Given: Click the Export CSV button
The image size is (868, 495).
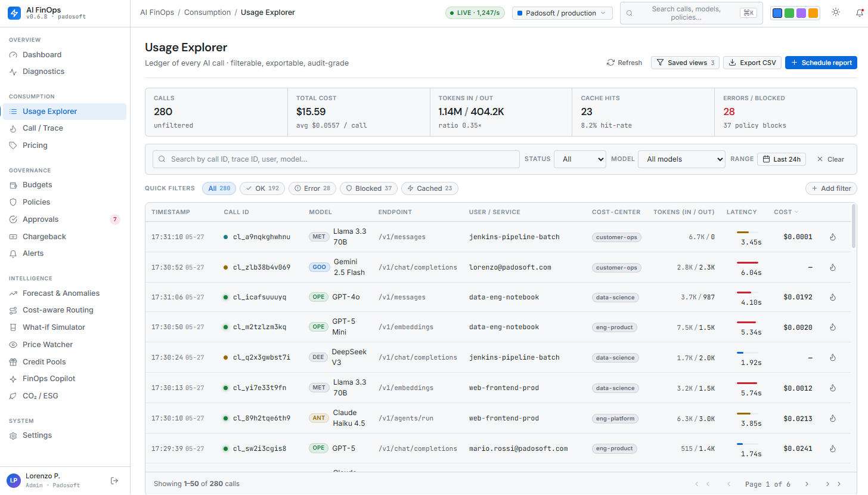Looking at the screenshot, I should (752, 63).
